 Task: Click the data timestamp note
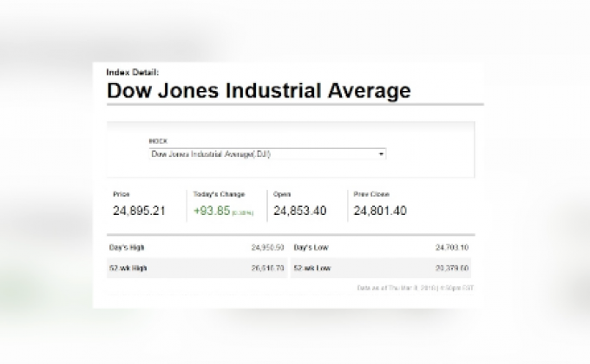pos(415,287)
